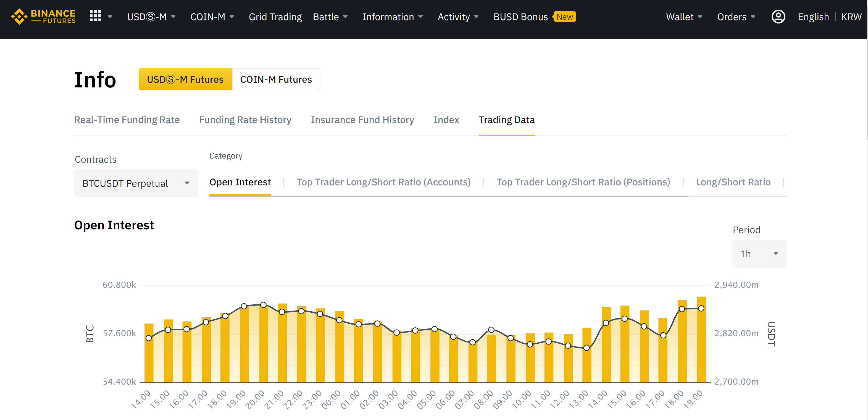Screen dimensions: 868x420
Task: Click the arrow next to Wallet
Action: pos(700,17)
